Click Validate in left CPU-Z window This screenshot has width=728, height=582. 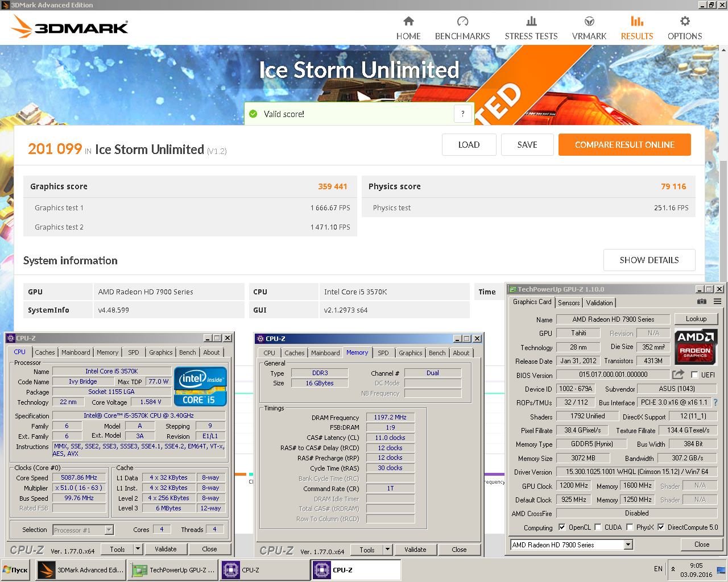coord(166,549)
